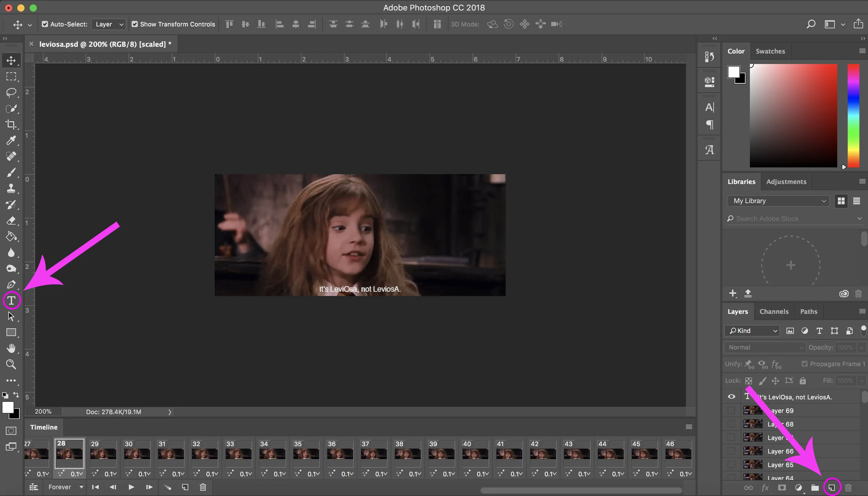The width and height of the screenshot is (868, 496).
Task: Go to the first frame
Action: [x=95, y=487]
